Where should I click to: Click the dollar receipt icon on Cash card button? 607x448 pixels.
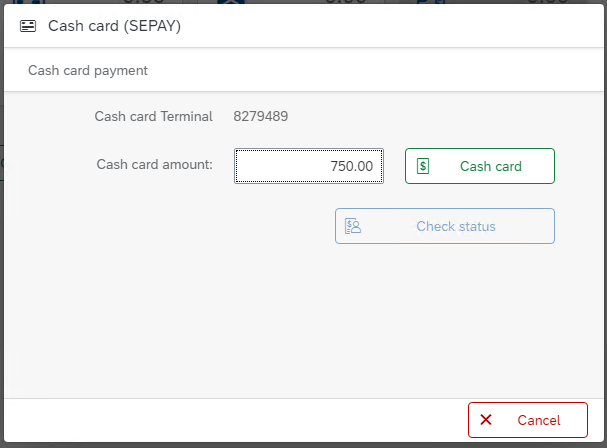click(x=423, y=166)
